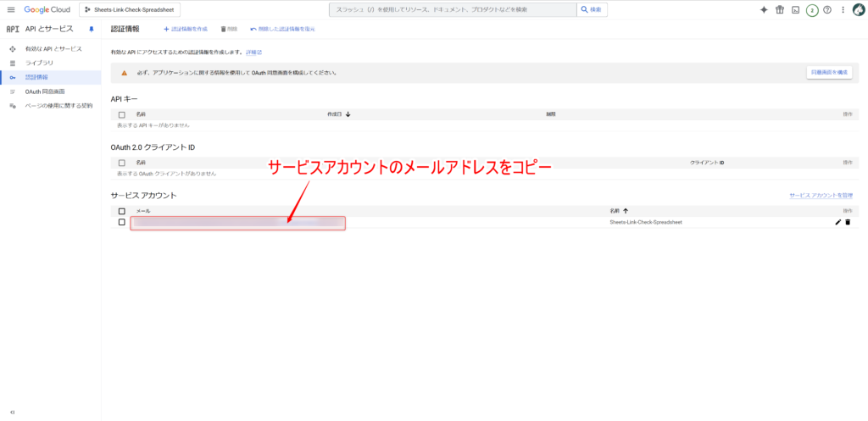Go to ライブラリ in the sidebar
Screen dimensions: 868x421
click(39, 63)
